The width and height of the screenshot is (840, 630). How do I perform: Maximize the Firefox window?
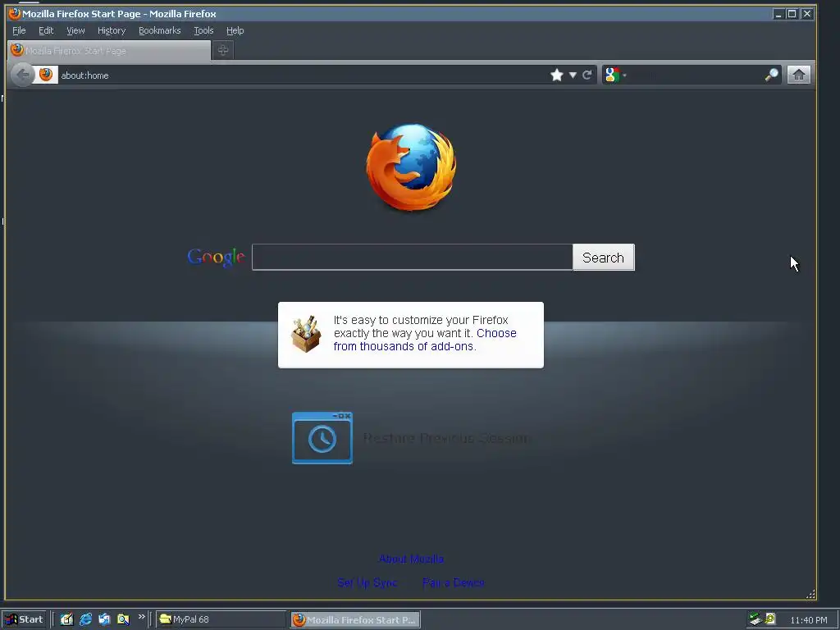792,14
